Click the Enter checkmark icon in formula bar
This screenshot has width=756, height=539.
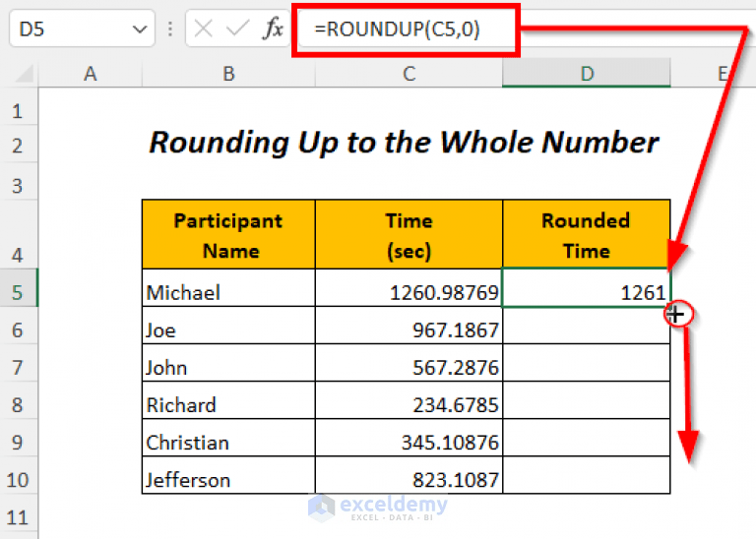[x=237, y=29]
